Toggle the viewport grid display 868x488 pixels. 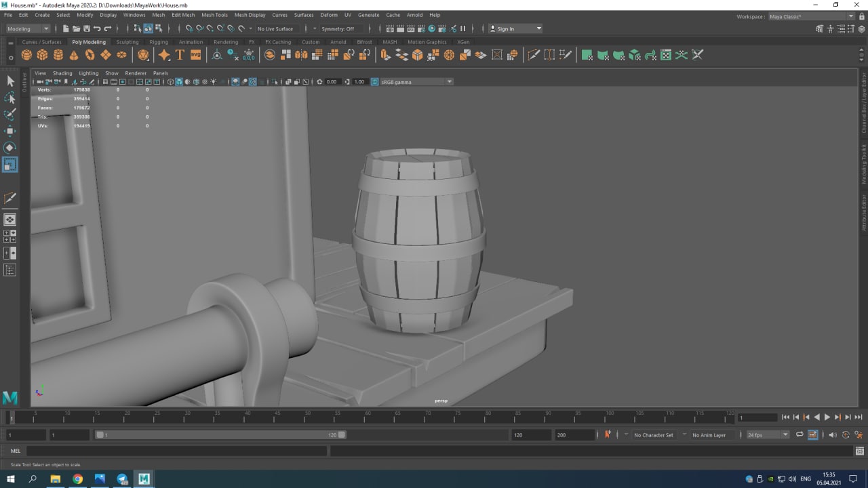click(105, 82)
